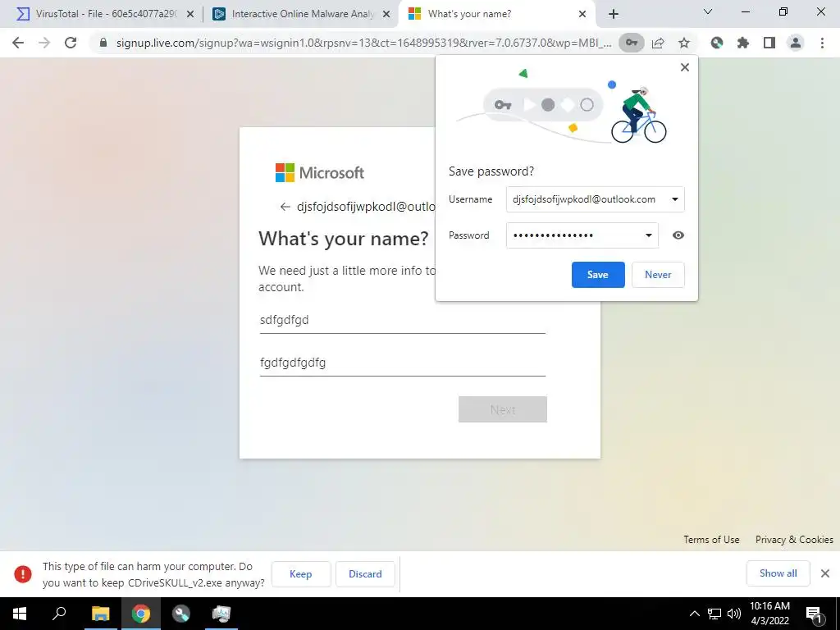
Task: Open the Chrome profile avatar
Action: coord(796,43)
